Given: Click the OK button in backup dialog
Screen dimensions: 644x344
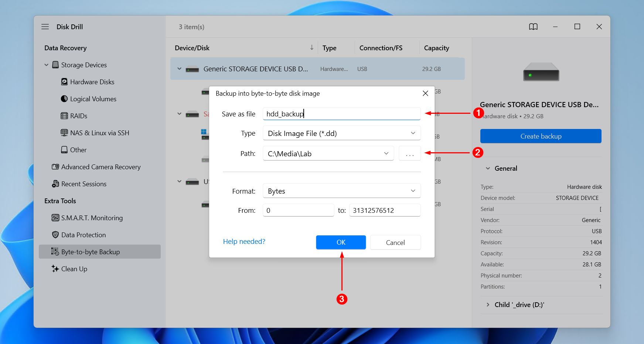Looking at the screenshot, I should 341,242.
